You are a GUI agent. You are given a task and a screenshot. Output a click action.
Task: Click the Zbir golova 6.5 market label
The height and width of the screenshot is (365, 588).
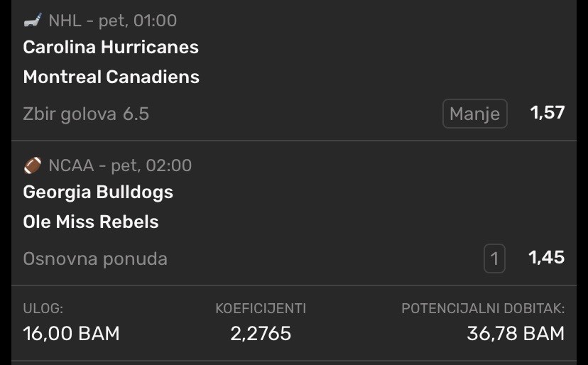click(x=86, y=114)
